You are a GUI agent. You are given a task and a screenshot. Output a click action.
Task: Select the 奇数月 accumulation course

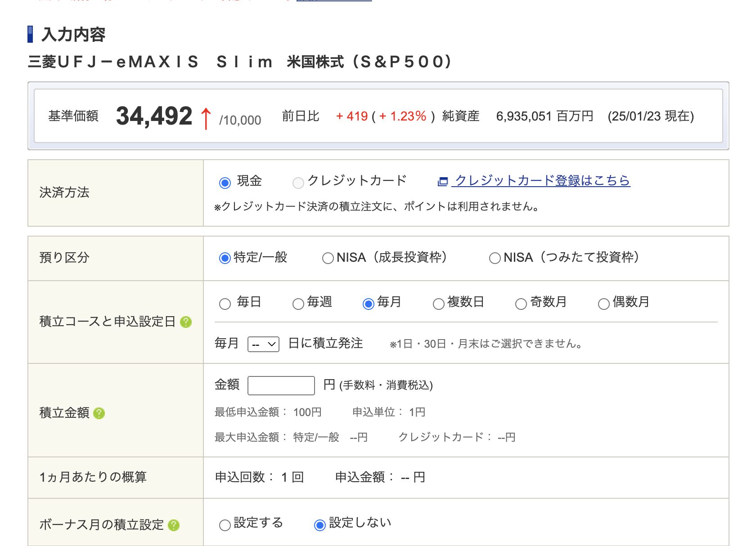click(x=521, y=304)
